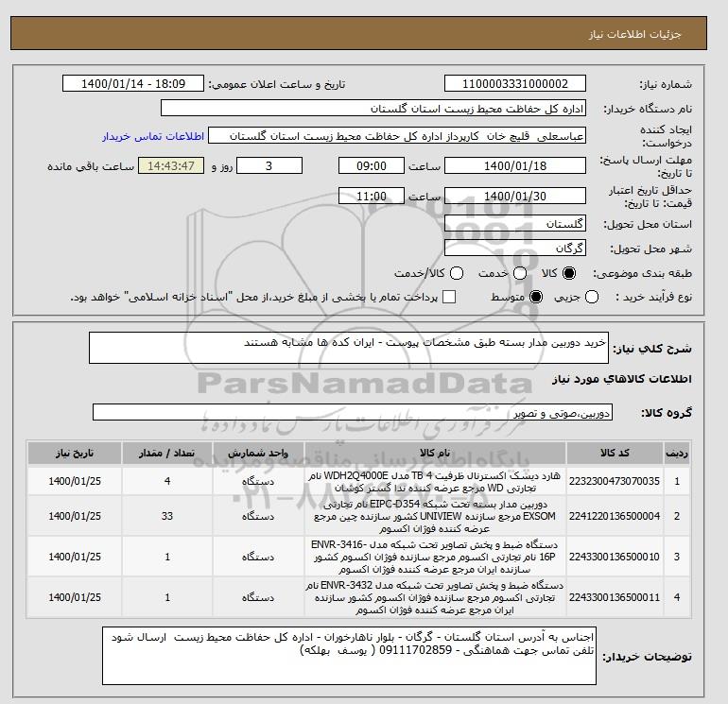Click the تاریخ نیاز column header
The width and height of the screenshot is (728, 704).
[x=75, y=453]
